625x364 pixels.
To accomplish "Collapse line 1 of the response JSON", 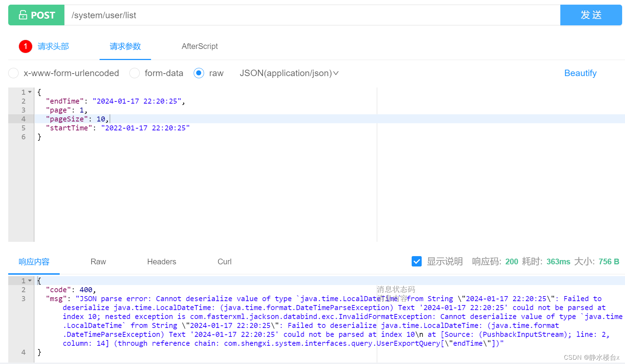I will click(29, 280).
